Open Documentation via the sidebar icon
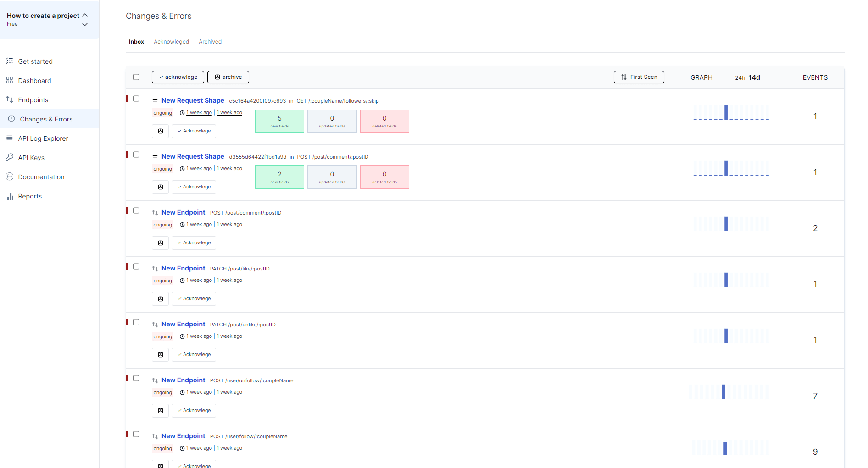This screenshot has width=868, height=468. (x=10, y=176)
